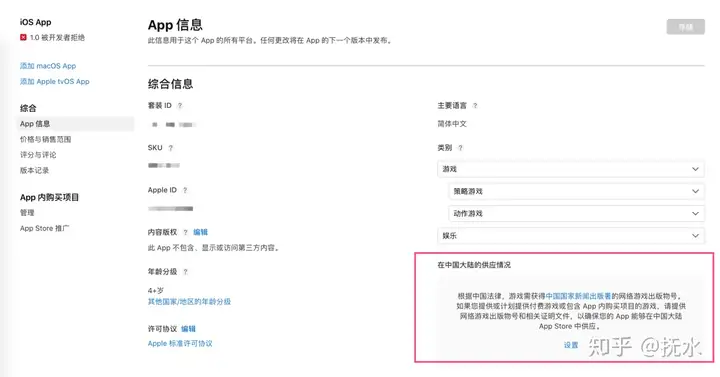Click the 内容版权 help question mark
Image resolution: width=720 pixels, height=377 pixels.
click(x=186, y=232)
